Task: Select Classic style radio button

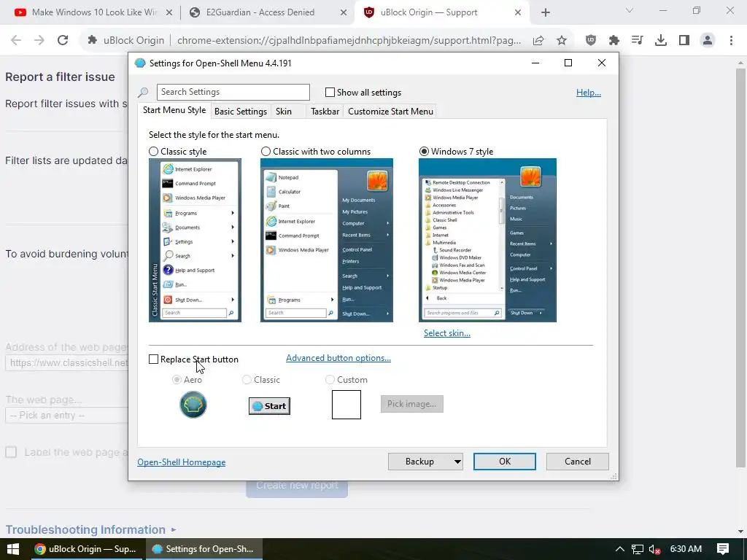Action: click(153, 152)
